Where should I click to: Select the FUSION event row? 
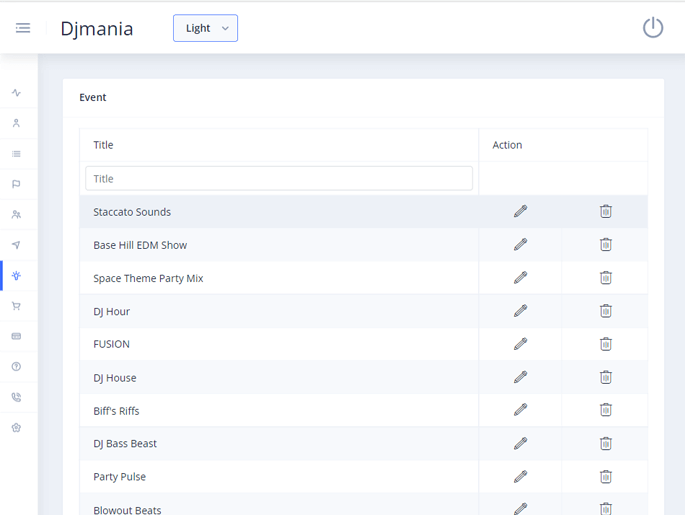pos(111,344)
